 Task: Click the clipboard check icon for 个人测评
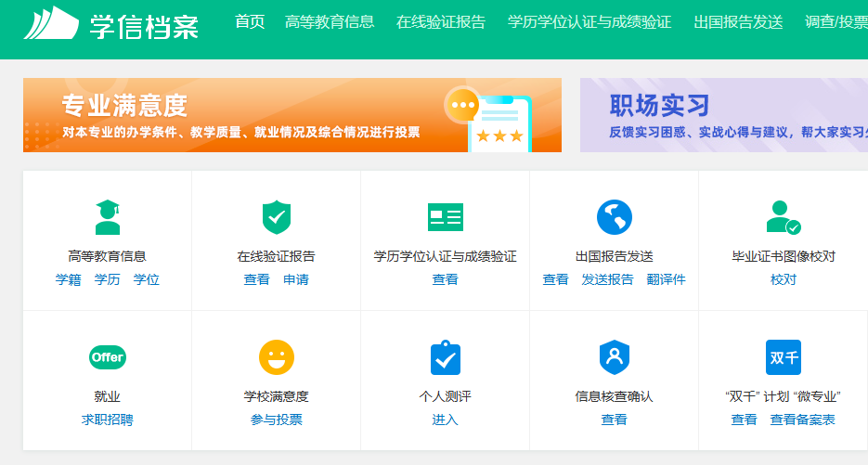446,357
